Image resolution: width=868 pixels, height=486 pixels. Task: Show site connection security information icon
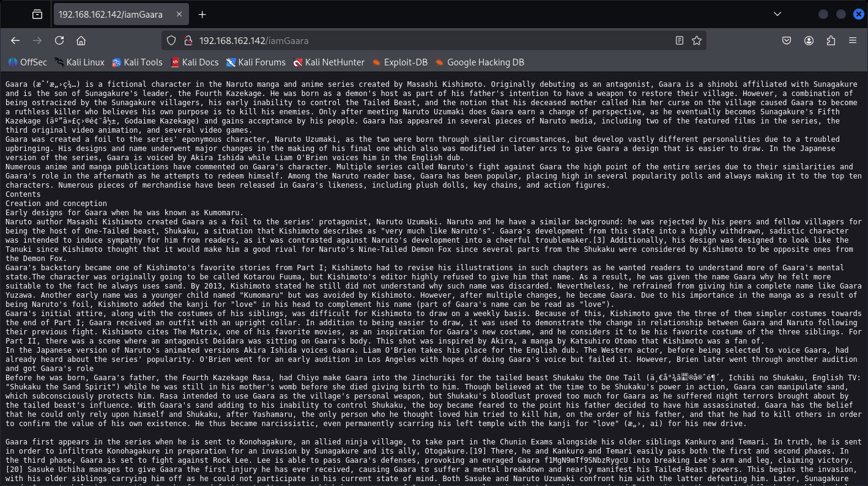[187, 40]
